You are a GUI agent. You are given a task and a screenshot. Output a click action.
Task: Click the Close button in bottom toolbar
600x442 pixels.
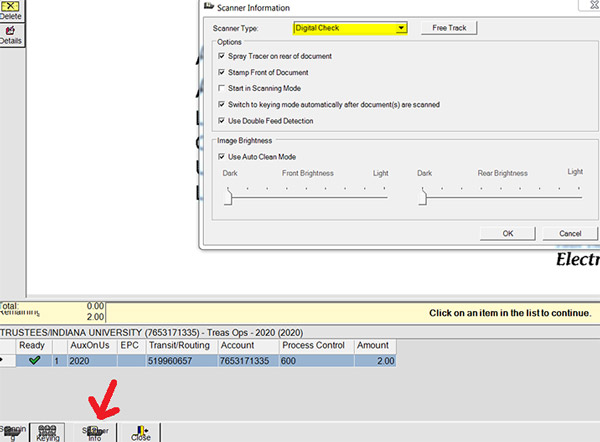pos(140,431)
